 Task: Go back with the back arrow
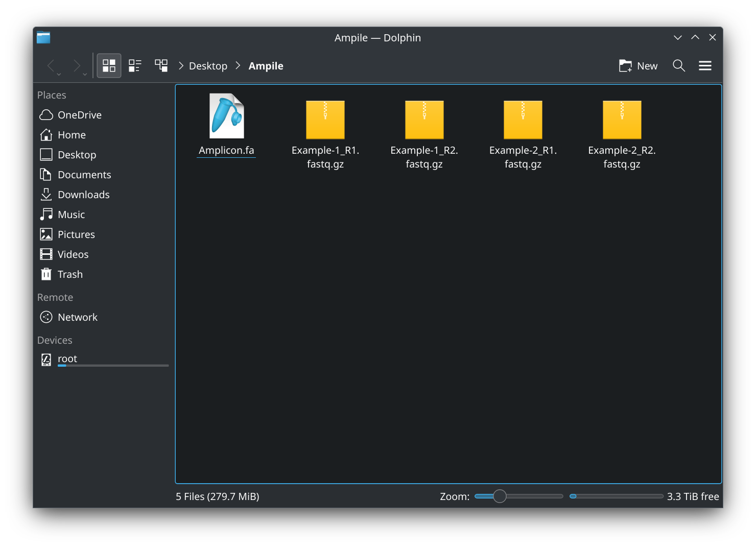point(51,65)
